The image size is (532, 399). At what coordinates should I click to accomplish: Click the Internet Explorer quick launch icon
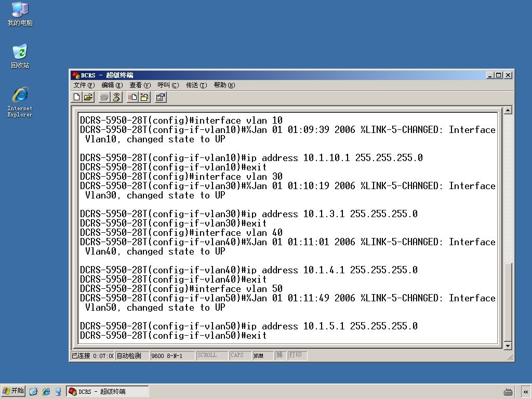click(x=46, y=392)
